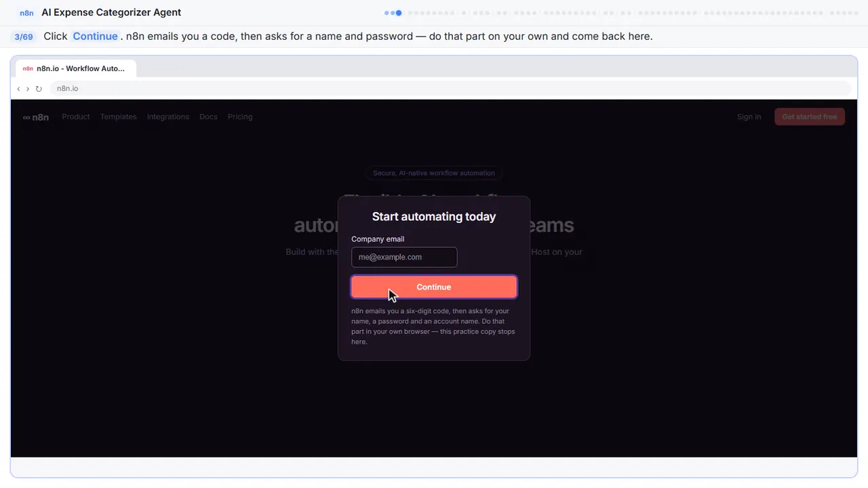Screen dimensions: 868x488
Task: Open the Pricing menu item
Action: click(x=240, y=117)
